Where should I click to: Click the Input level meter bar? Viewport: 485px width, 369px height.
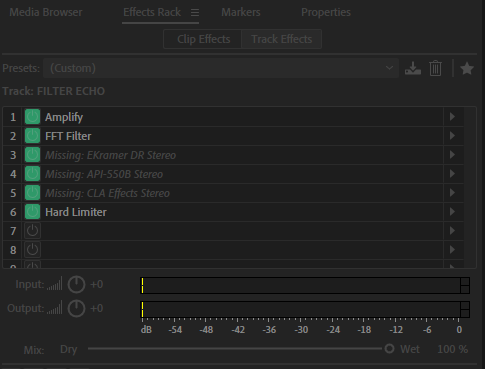click(305, 285)
